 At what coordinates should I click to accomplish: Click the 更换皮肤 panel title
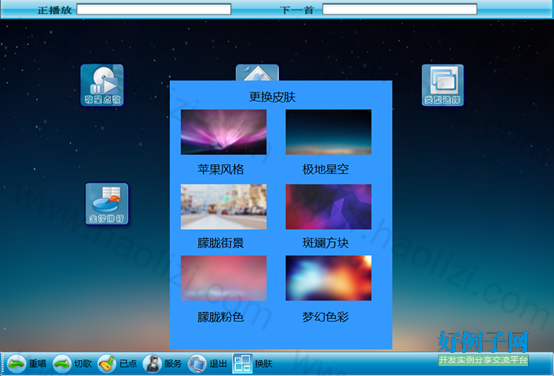(272, 97)
